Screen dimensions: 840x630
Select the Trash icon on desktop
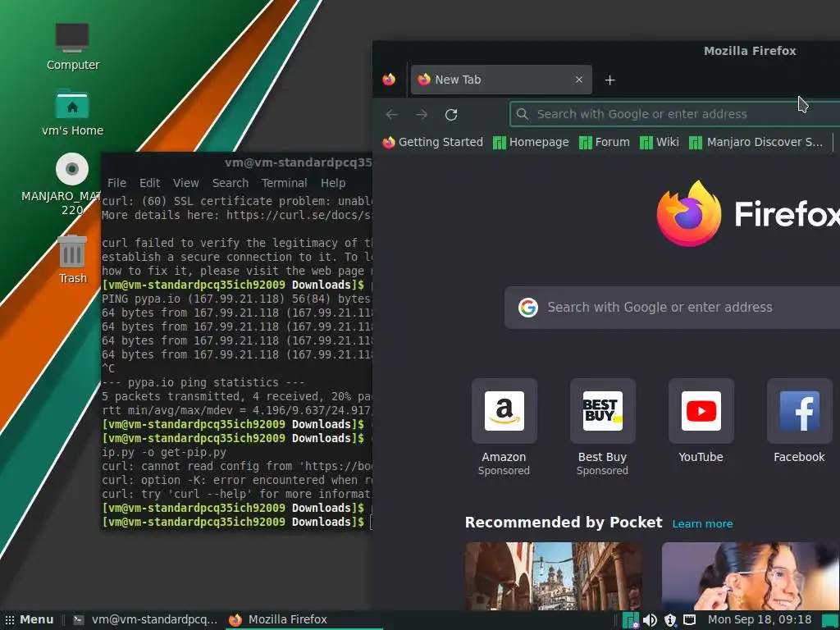point(72,259)
